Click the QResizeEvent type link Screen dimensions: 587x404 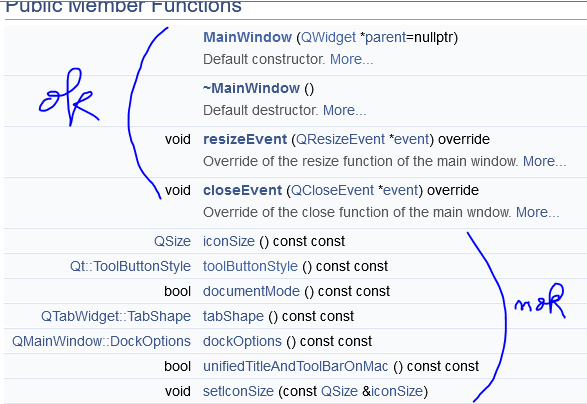[x=340, y=139]
